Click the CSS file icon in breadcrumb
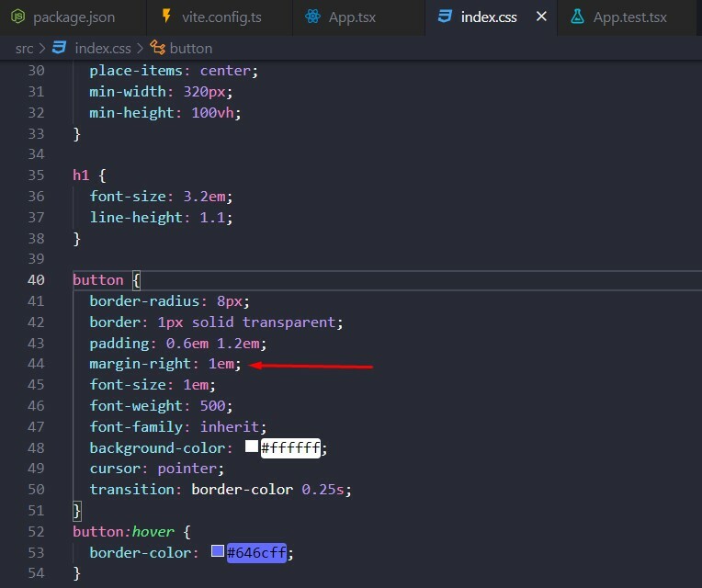Viewport: 702px width, 588px height. coord(59,48)
